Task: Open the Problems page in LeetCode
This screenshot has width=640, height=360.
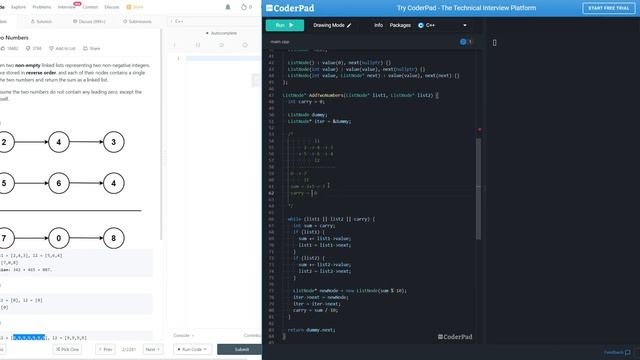Action: pos(42,7)
